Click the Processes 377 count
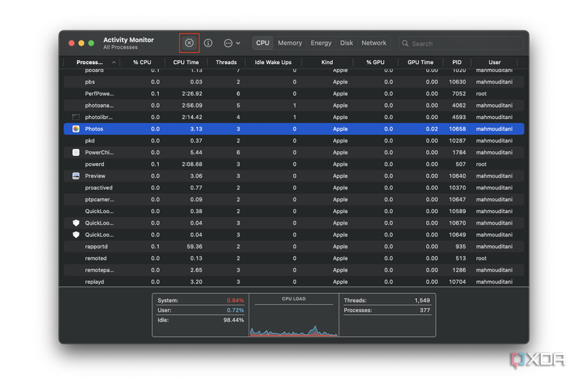 (x=425, y=310)
